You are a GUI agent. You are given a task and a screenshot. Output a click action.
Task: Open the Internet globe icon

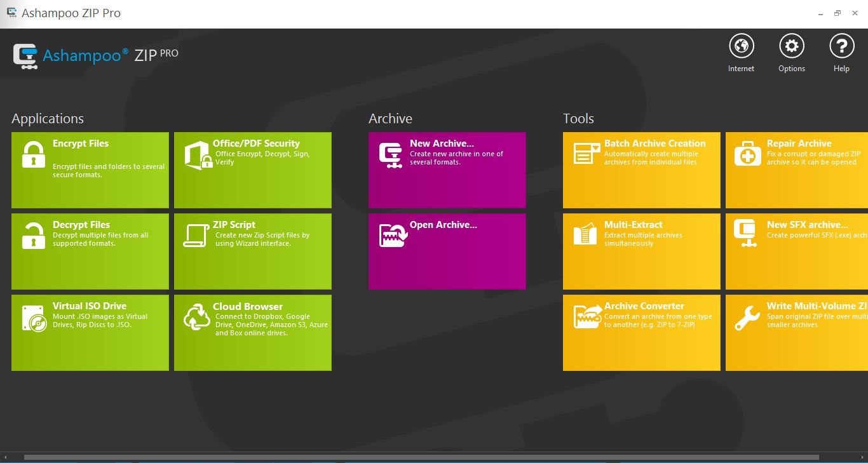coord(741,46)
